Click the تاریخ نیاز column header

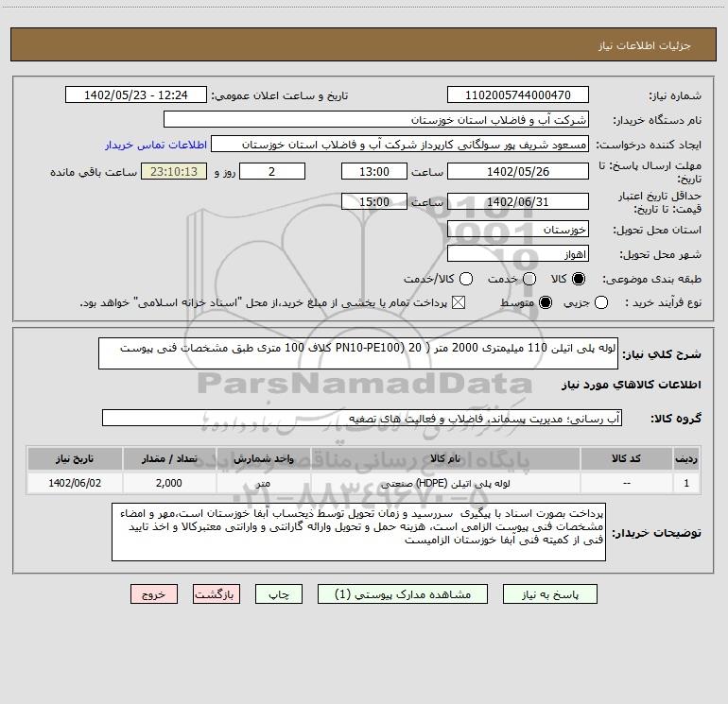pos(75,459)
